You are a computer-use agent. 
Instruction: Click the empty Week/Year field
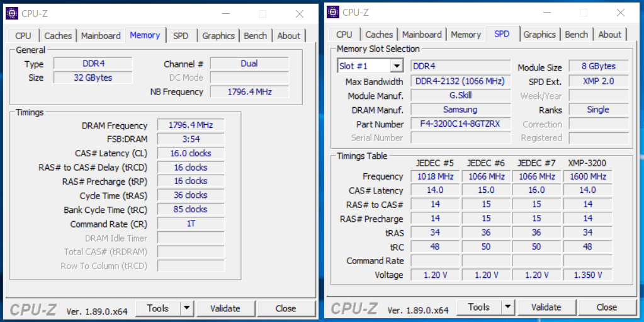coord(599,95)
